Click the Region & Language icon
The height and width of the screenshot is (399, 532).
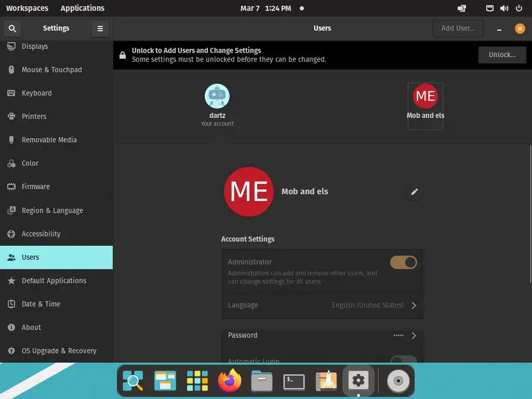[x=11, y=210]
